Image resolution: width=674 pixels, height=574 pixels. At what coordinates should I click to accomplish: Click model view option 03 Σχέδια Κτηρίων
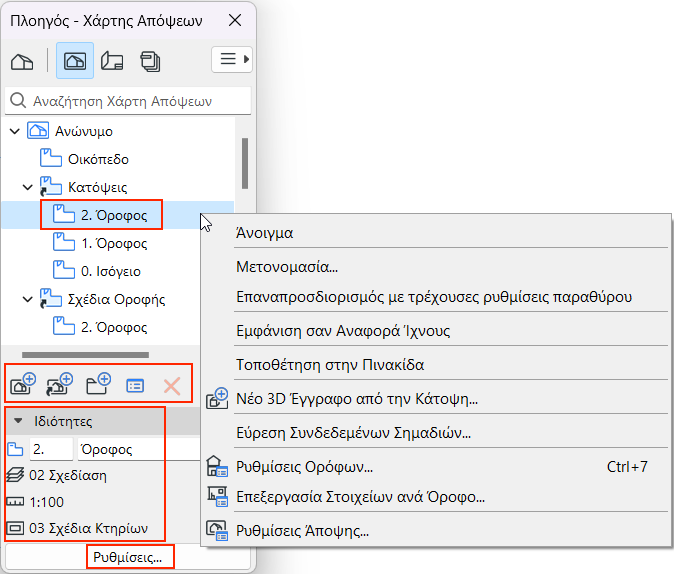pos(89,528)
